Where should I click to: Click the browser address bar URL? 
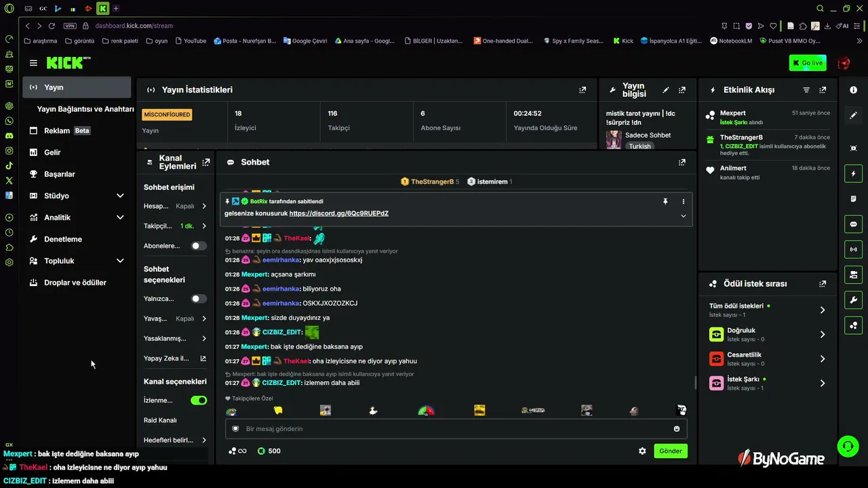point(134,26)
